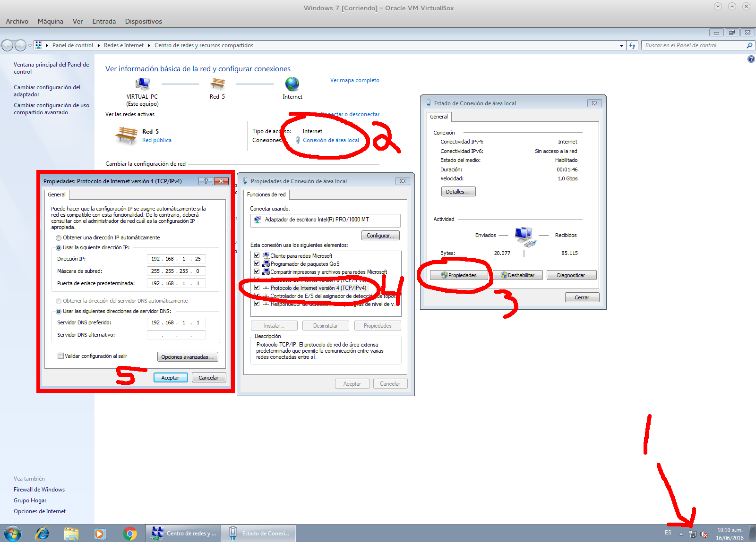Open the blue Help question mark icon
756x542 pixels.
coord(751,59)
